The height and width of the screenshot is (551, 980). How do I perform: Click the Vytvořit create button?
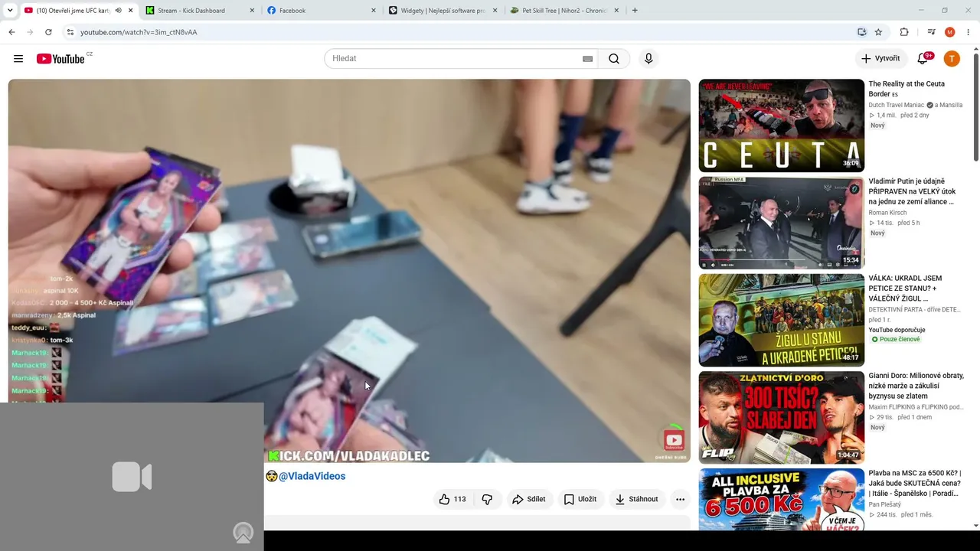pyautogui.click(x=880, y=59)
